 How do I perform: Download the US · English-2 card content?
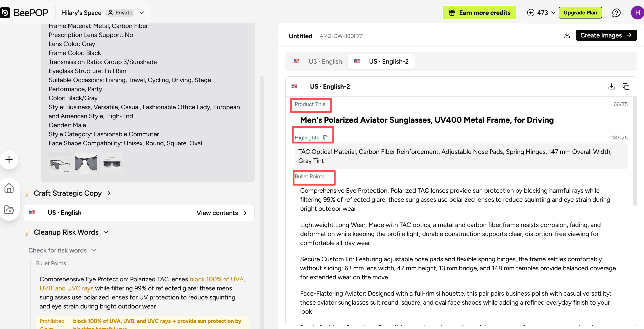(611, 86)
